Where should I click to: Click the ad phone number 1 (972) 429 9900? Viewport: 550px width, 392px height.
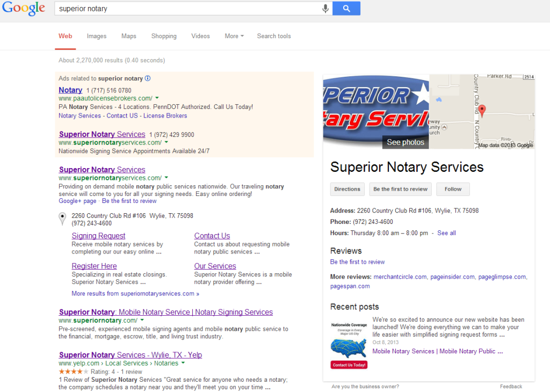point(171,135)
